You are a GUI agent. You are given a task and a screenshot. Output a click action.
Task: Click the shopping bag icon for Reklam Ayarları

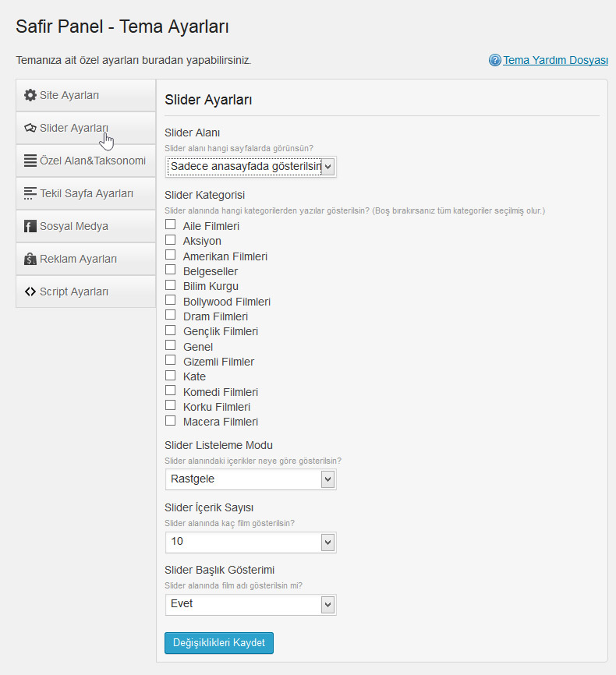[30, 259]
